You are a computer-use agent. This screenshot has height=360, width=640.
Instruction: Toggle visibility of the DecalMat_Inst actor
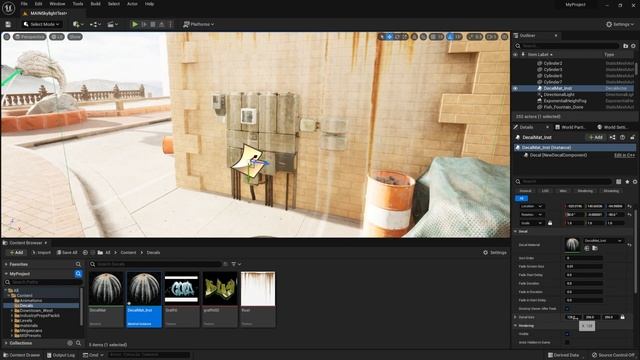pyautogui.click(x=516, y=88)
